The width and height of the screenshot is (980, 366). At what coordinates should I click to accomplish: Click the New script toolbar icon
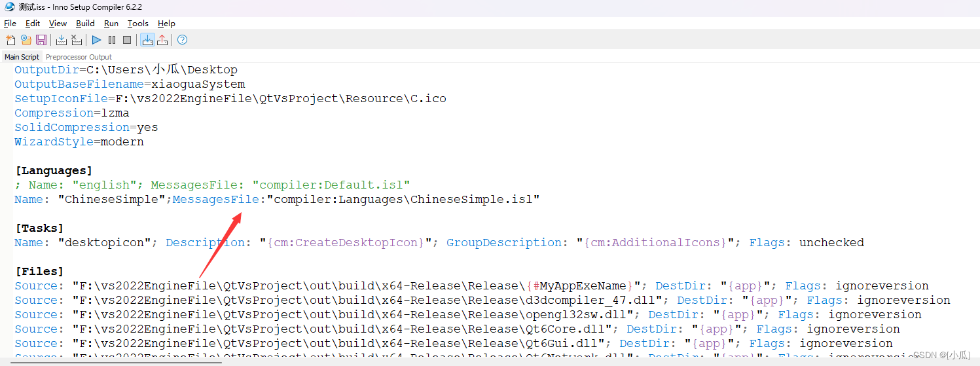click(x=10, y=40)
